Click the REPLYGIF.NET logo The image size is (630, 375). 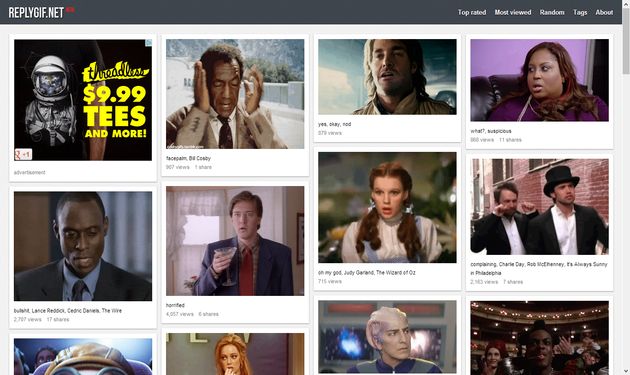(36, 12)
